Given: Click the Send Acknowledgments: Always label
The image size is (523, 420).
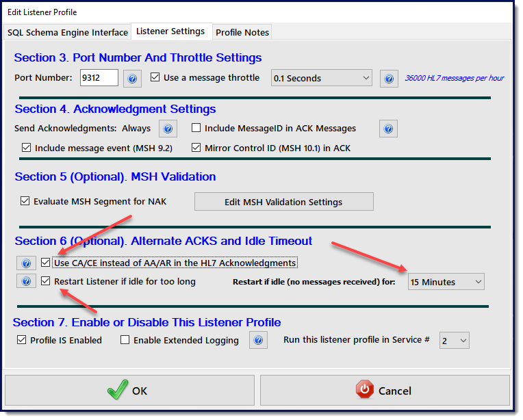Looking at the screenshot, I should (82, 129).
